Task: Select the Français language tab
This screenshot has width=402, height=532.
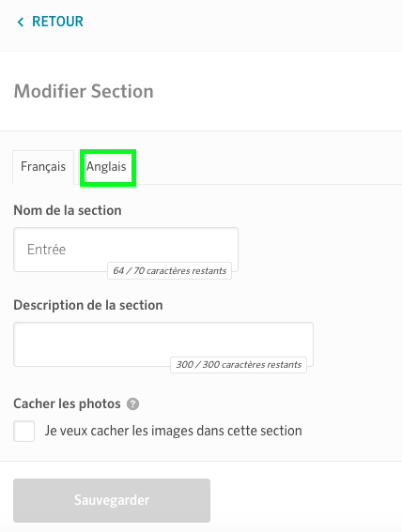Action: click(x=43, y=167)
